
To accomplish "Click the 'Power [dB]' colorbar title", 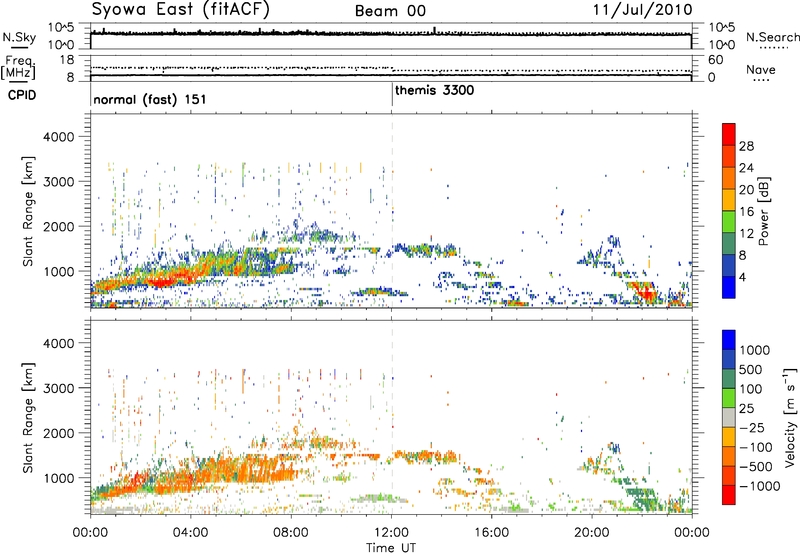I will [763, 211].
